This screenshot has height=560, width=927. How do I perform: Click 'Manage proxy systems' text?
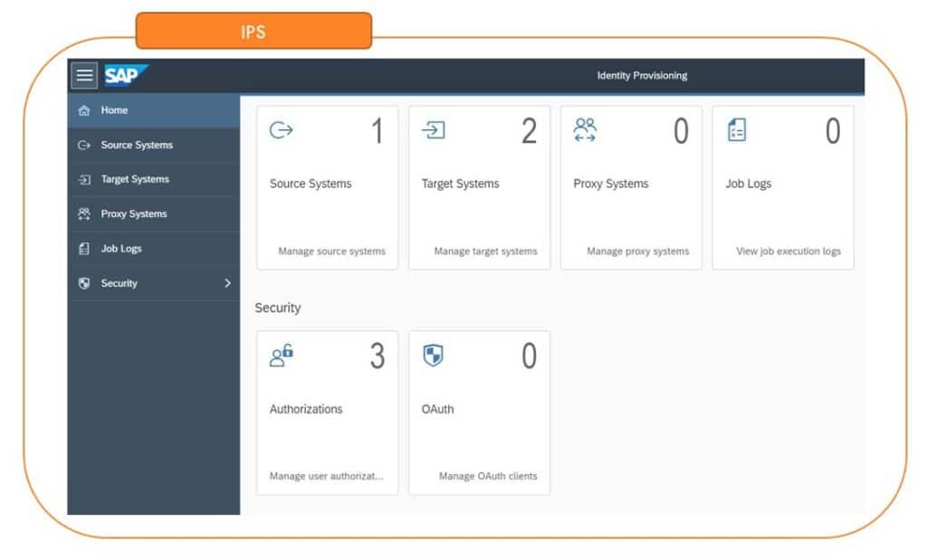click(638, 252)
